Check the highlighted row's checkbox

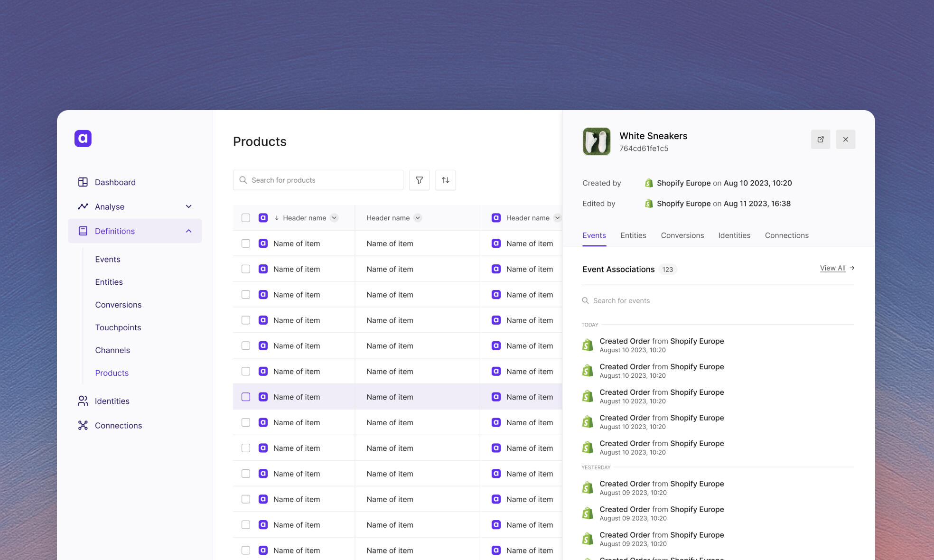pos(245,397)
